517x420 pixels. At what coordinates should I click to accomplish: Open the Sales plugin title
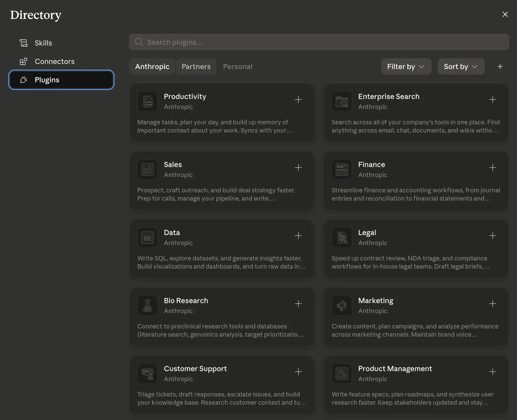click(x=173, y=165)
